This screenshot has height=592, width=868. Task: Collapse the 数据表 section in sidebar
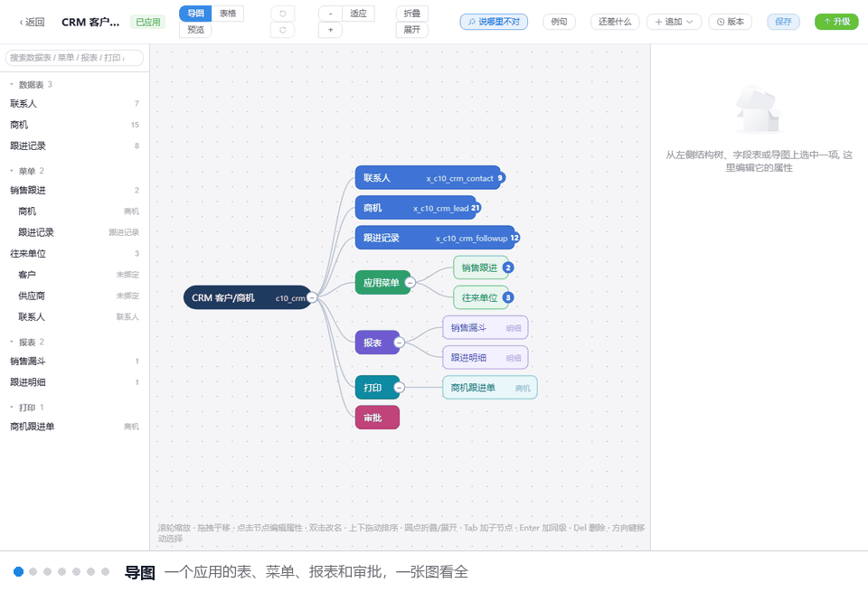(x=12, y=85)
